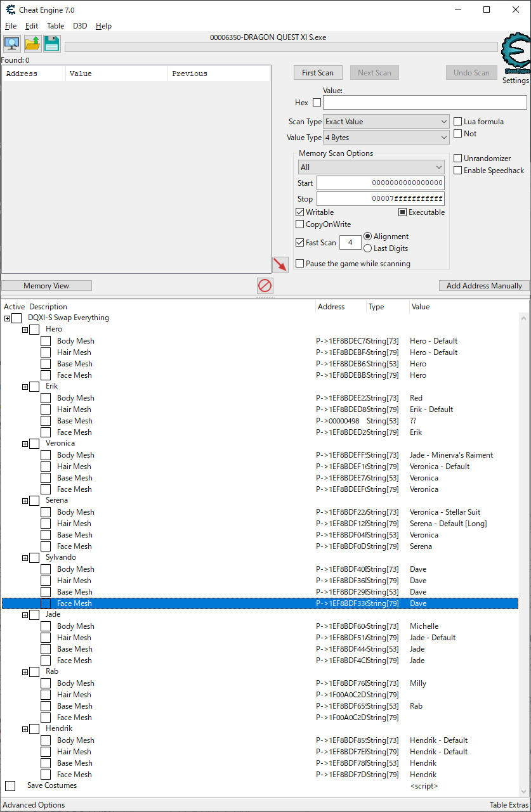531x812 pixels.
Task: Expand the Erik group
Action: pyautogui.click(x=25, y=387)
